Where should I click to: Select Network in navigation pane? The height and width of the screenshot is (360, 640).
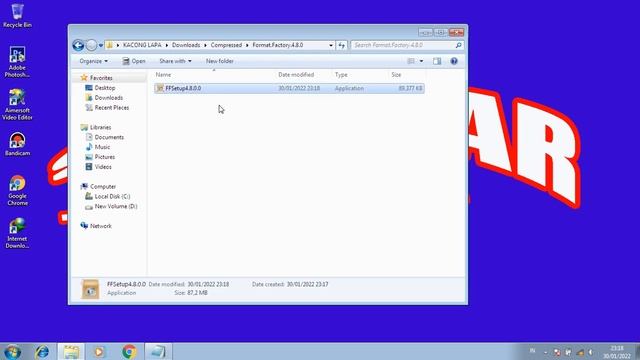[100, 226]
